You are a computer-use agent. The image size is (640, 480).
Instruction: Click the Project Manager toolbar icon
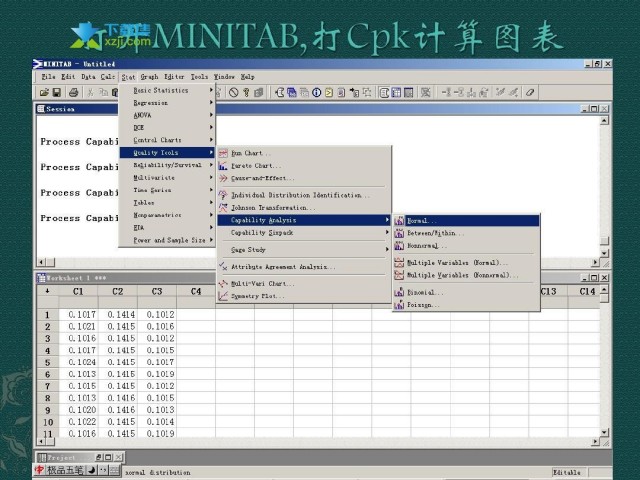pyautogui.click(x=409, y=93)
